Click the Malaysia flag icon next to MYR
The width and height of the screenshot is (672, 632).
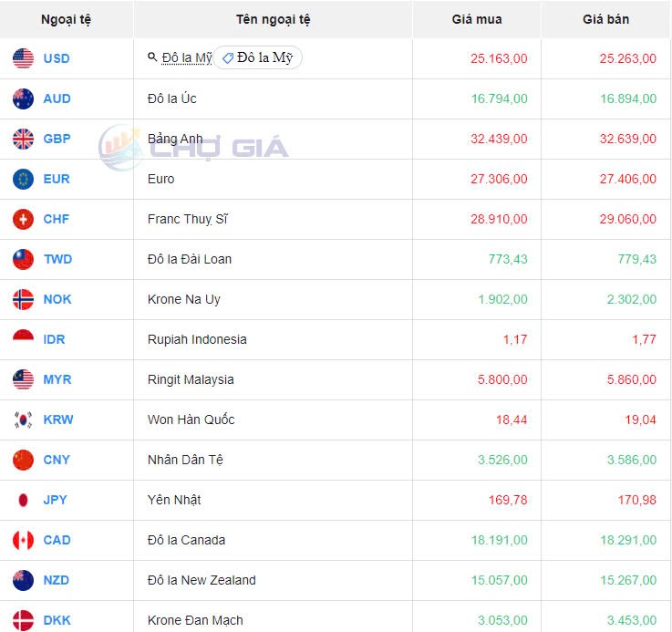pyautogui.click(x=23, y=379)
